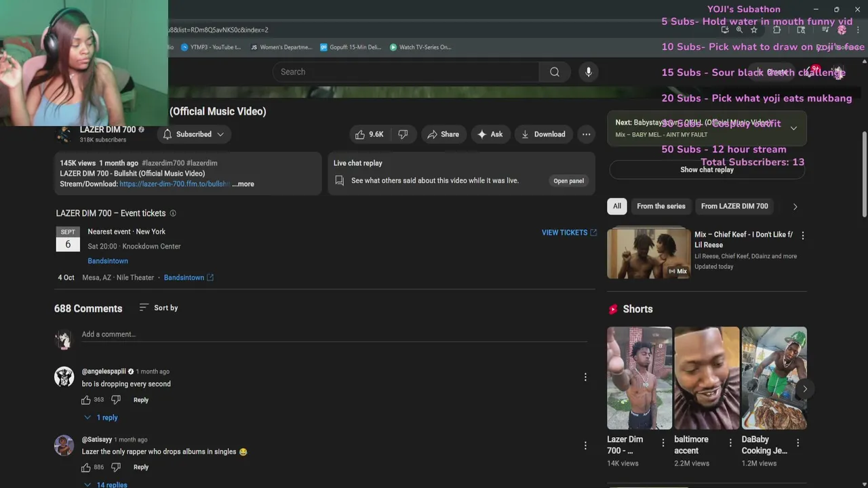Like the video with 9.6K likes

370,134
